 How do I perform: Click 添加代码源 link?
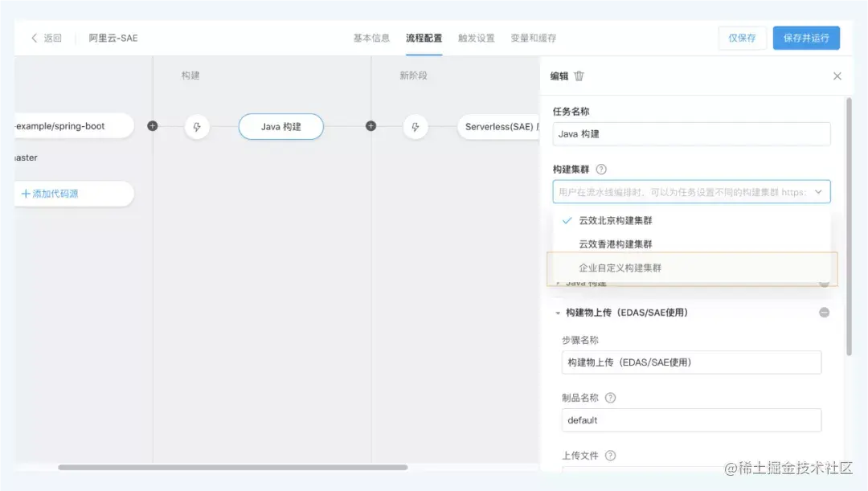pos(50,193)
